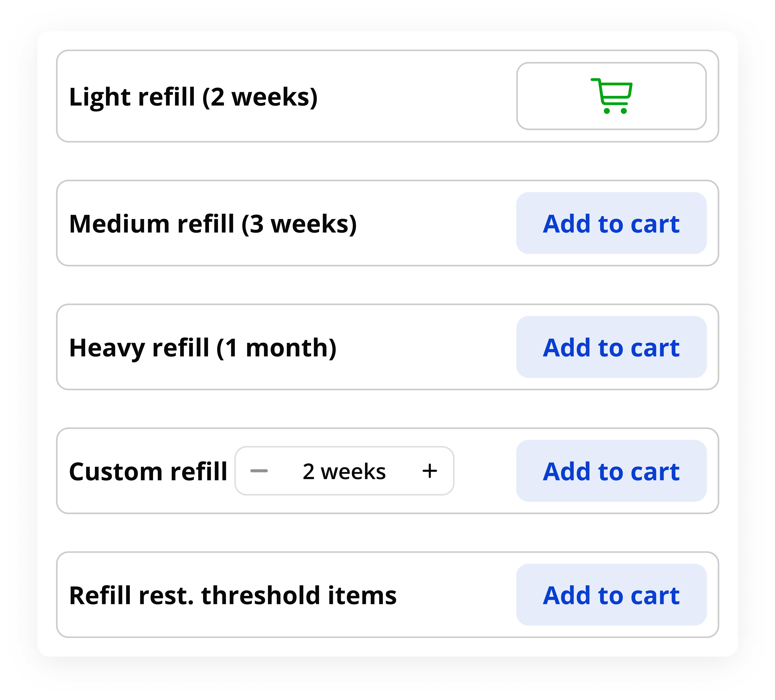Select the 'Light refill (2 weeks)' label
This screenshot has height=700, width=775.
[193, 97]
